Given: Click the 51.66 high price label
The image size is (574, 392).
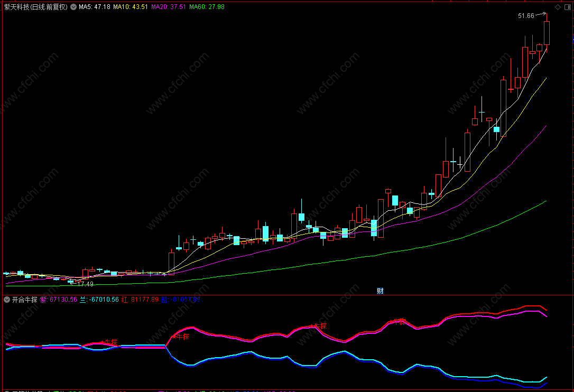Looking at the screenshot, I should tap(526, 16).
